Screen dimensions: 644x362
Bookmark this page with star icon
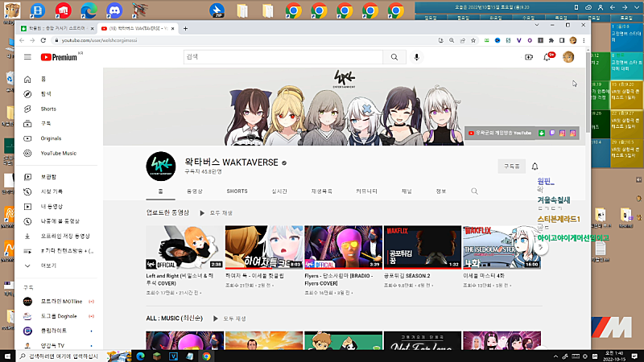click(473, 40)
